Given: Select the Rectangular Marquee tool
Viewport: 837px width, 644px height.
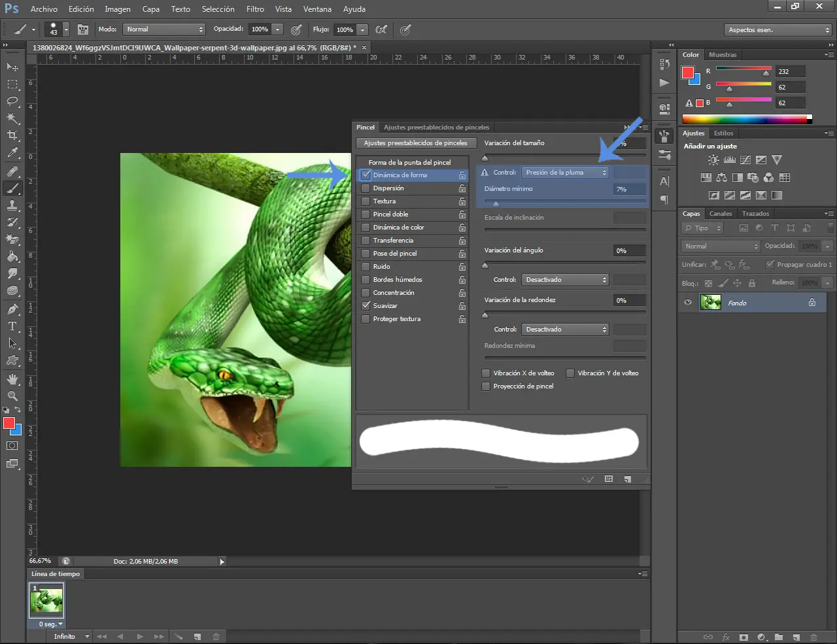Looking at the screenshot, I should pos(12,84).
